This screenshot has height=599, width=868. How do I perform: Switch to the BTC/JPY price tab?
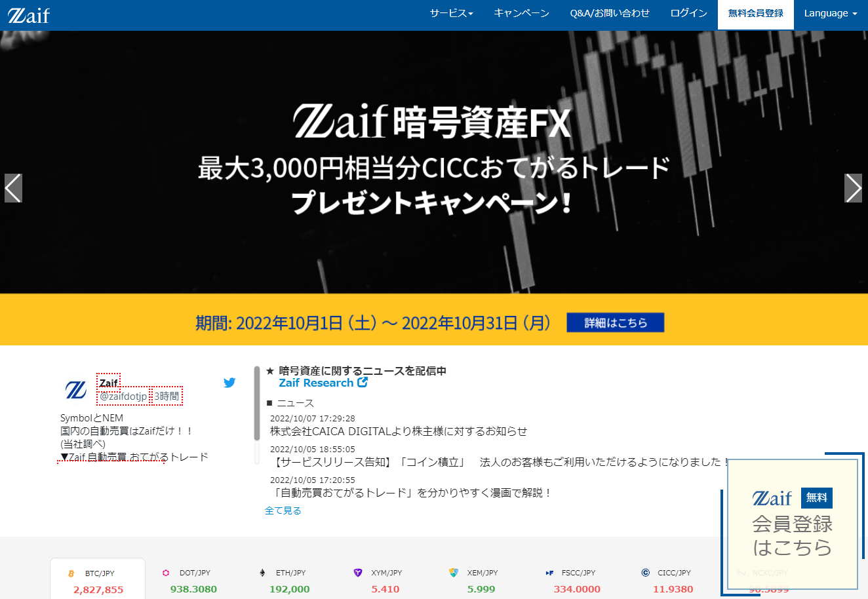(x=97, y=578)
